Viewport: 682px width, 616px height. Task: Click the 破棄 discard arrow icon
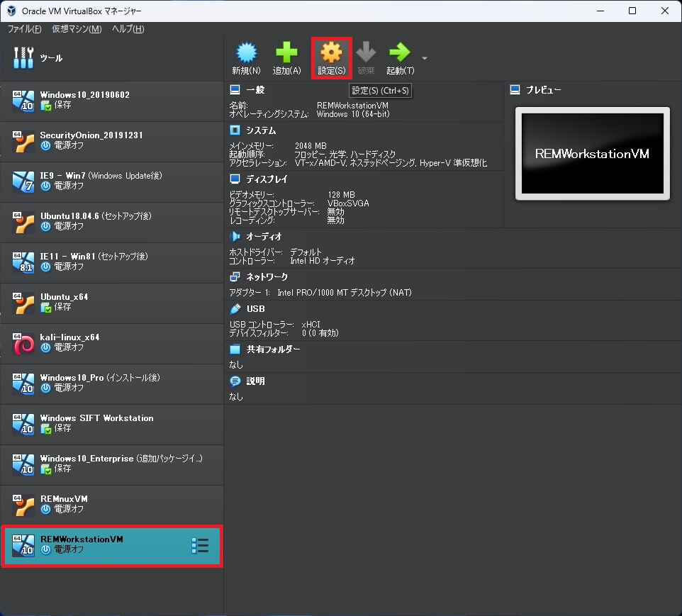(366, 52)
